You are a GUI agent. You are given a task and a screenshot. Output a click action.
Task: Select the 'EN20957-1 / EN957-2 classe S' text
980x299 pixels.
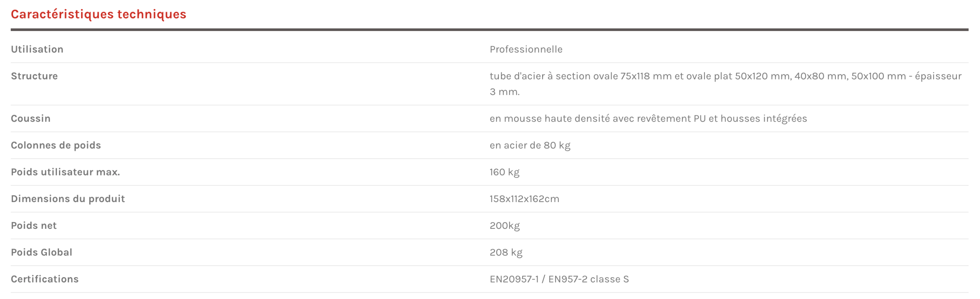pyautogui.click(x=559, y=279)
